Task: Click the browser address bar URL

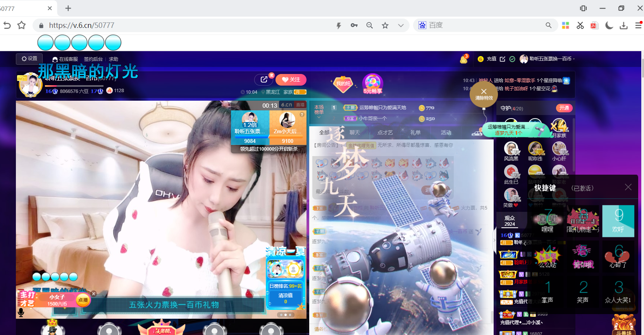Action: (82, 25)
